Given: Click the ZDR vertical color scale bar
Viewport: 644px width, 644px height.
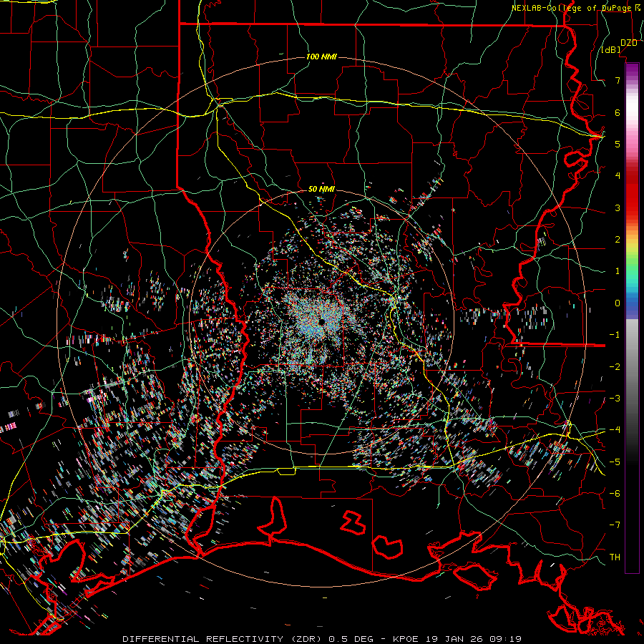Looking at the screenshot, I should point(632,318).
